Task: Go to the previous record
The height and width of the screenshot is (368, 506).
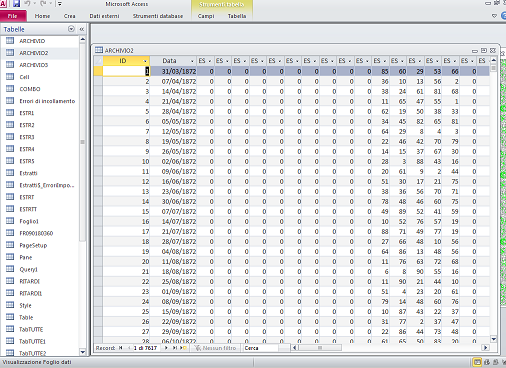Action: coord(129,348)
